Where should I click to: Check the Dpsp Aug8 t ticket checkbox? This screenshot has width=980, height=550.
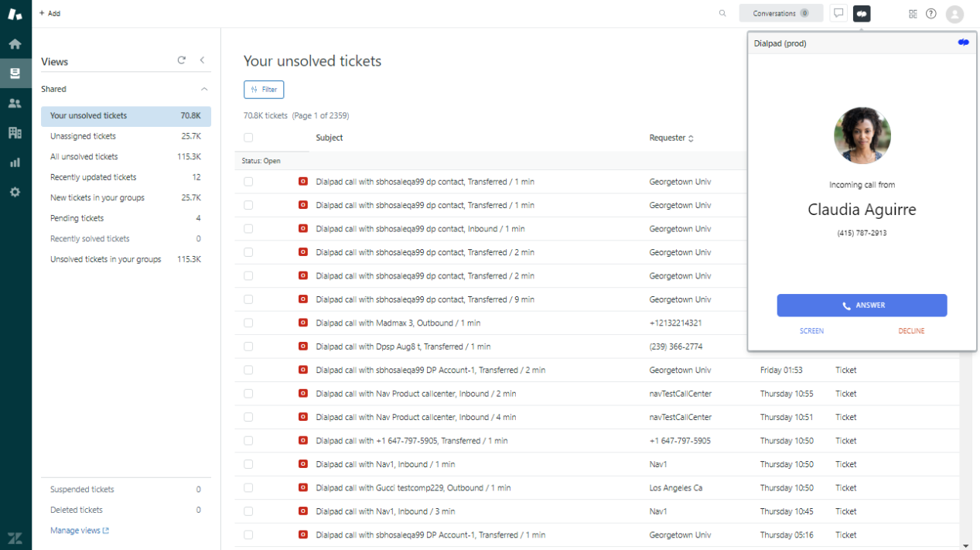[x=248, y=347]
